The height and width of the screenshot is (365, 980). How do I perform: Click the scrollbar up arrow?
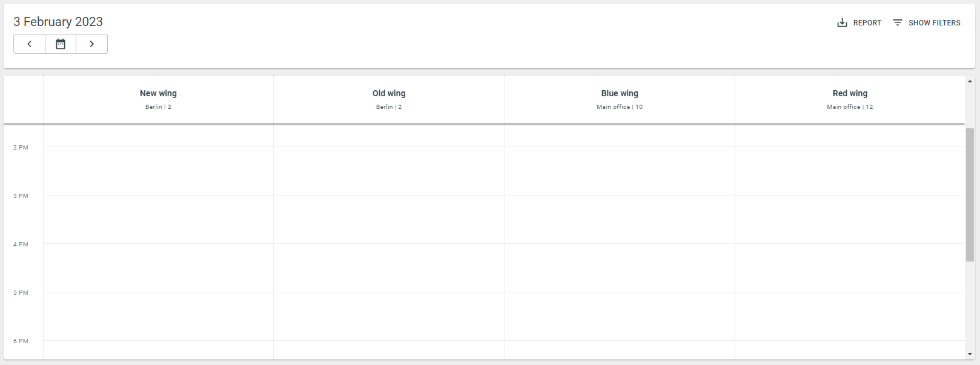click(970, 81)
